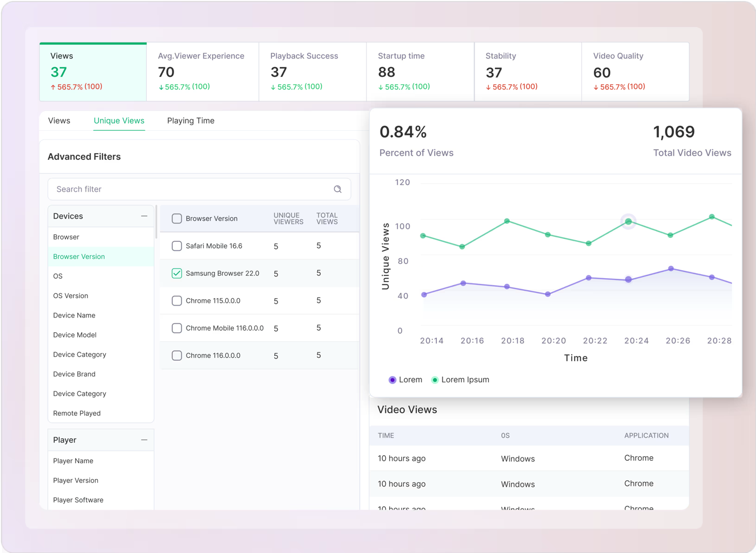The image size is (756, 553).
Task: Select OS filter in the Devices list
Action: click(57, 276)
